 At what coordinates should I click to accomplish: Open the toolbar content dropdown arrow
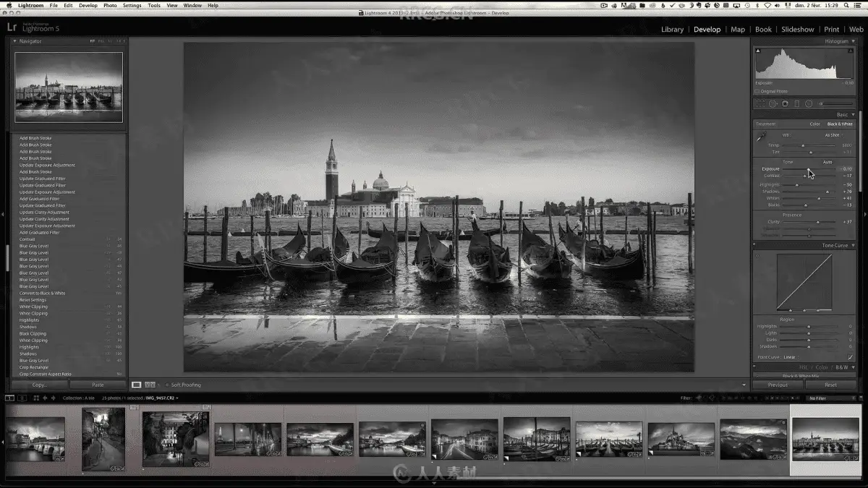744,385
